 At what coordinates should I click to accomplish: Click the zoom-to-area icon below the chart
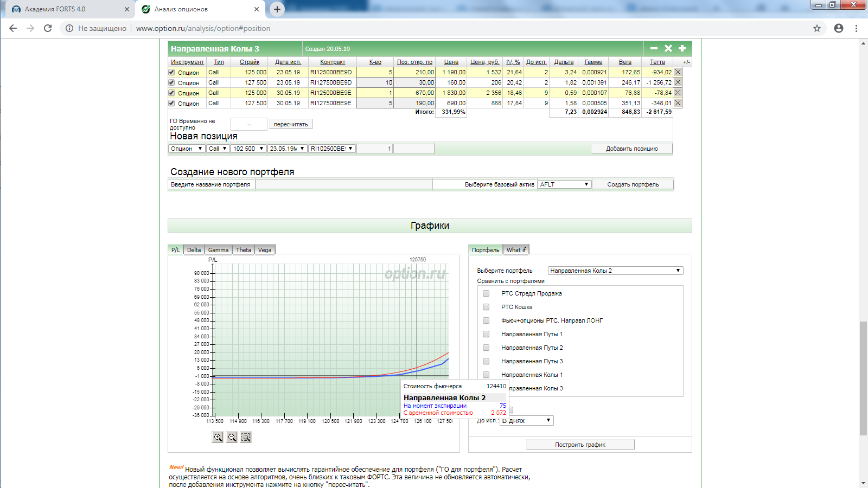(x=246, y=437)
